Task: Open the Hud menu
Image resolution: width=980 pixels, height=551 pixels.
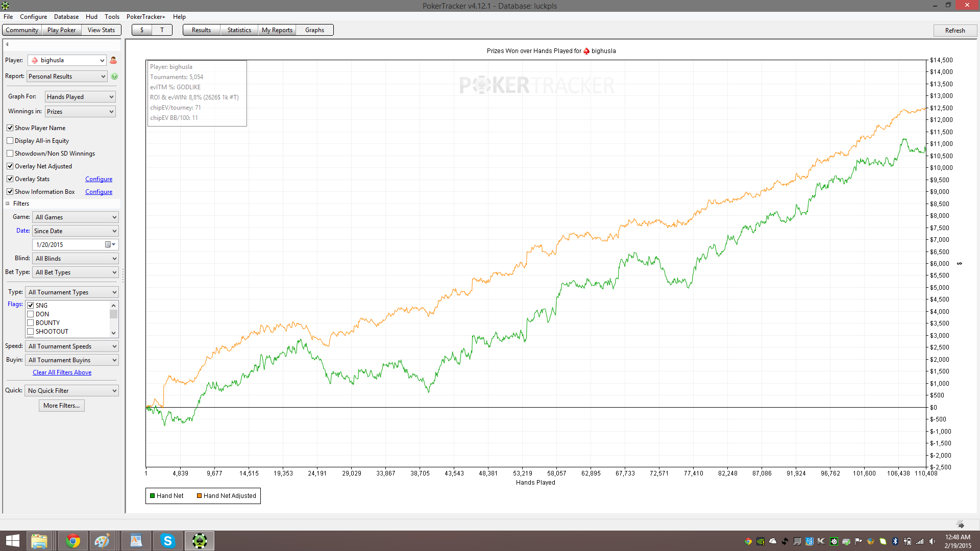Action: click(92, 17)
